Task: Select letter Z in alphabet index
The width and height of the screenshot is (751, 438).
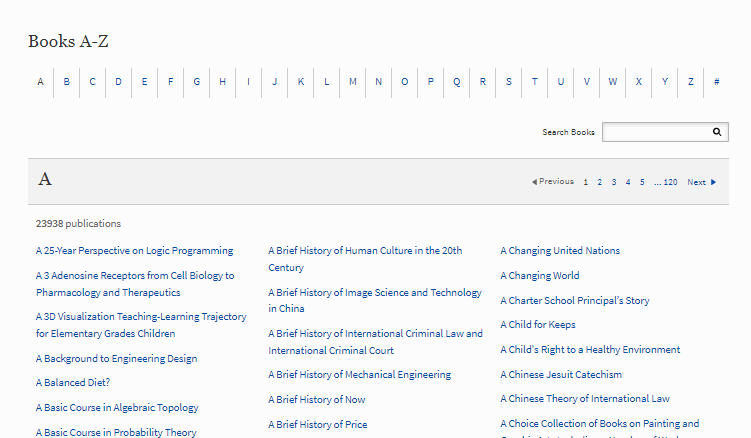Action: 691,81
